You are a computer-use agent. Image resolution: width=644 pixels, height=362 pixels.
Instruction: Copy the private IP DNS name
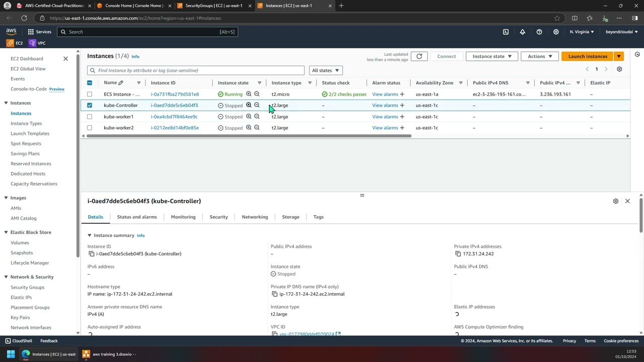click(x=275, y=294)
